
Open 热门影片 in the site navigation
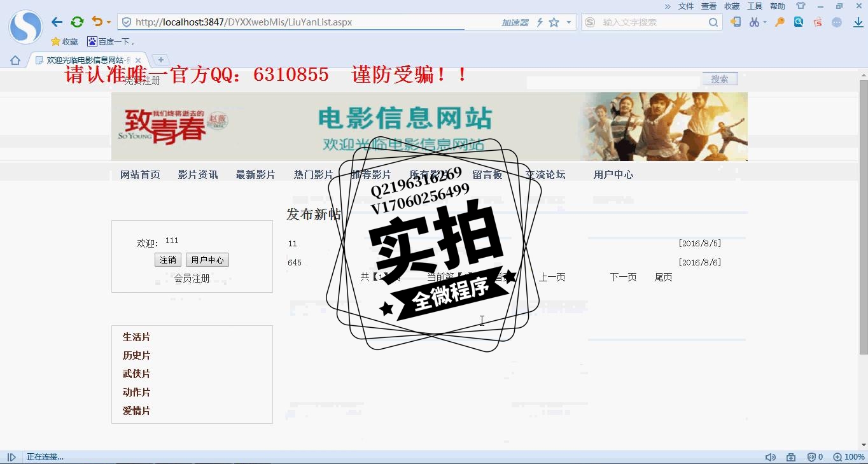pyautogui.click(x=314, y=174)
